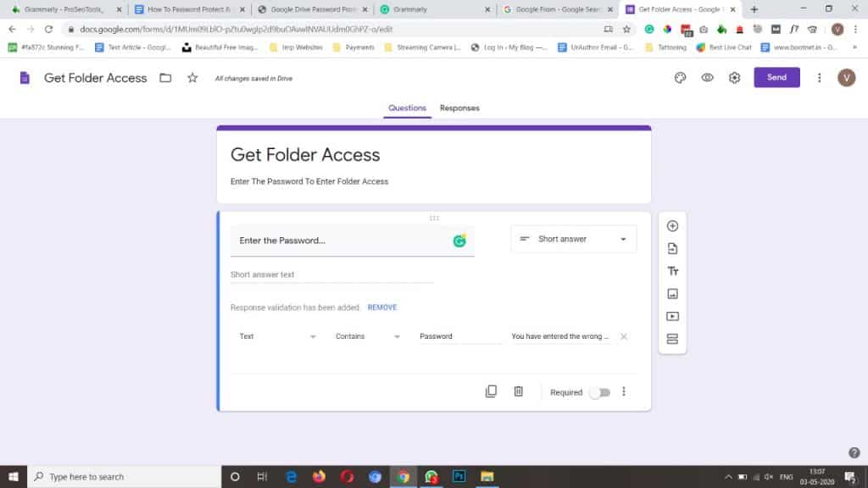Preview the form using the eye icon
The width and height of the screenshot is (868, 488).
coord(707,77)
